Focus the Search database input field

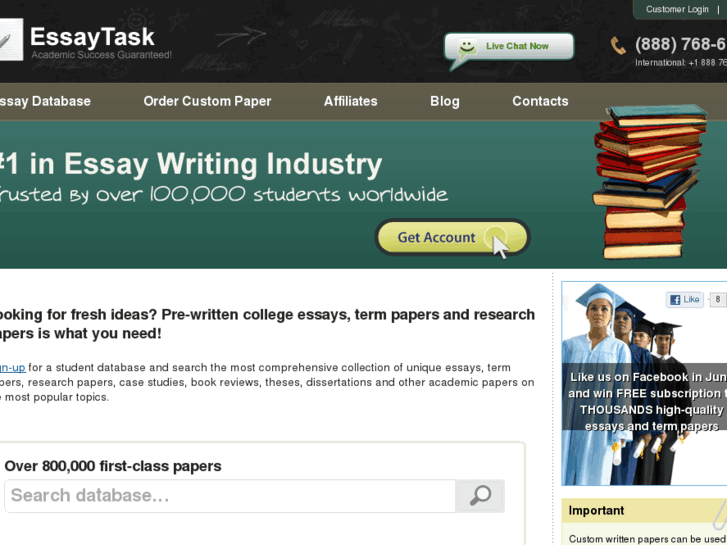pos(230,496)
